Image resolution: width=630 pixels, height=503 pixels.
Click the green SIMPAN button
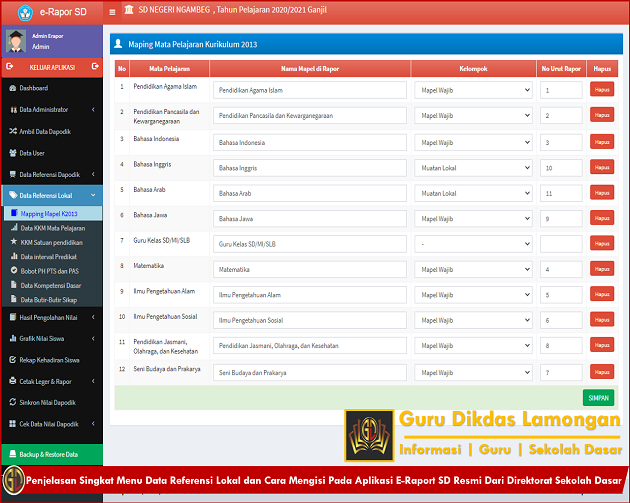click(x=598, y=398)
